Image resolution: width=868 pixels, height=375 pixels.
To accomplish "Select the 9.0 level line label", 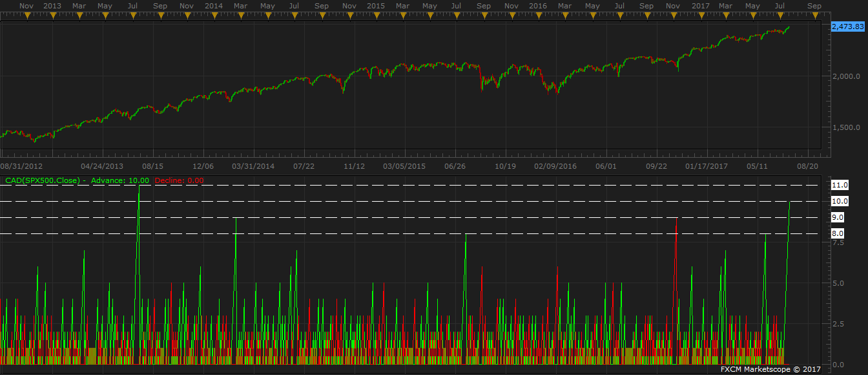I will (839, 217).
